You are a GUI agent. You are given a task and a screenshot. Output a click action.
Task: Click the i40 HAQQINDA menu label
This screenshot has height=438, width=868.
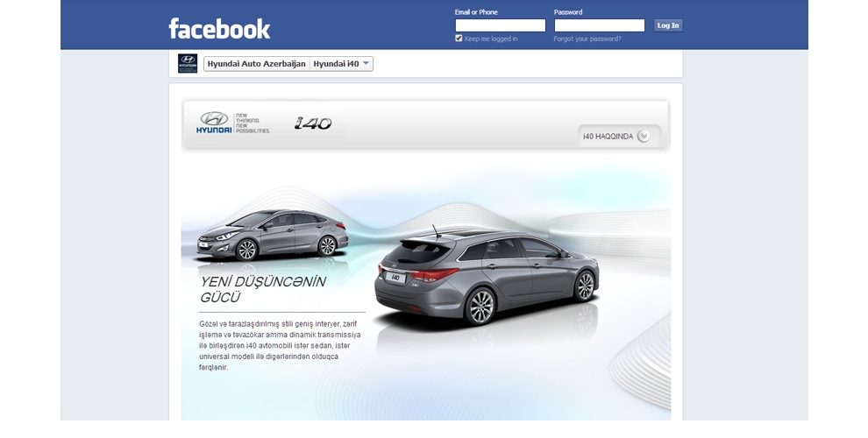point(608,137)
